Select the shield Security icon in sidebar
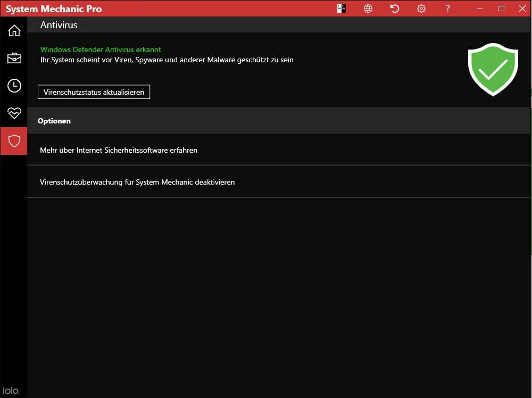The image size is (532, 398). coord(14,140)
